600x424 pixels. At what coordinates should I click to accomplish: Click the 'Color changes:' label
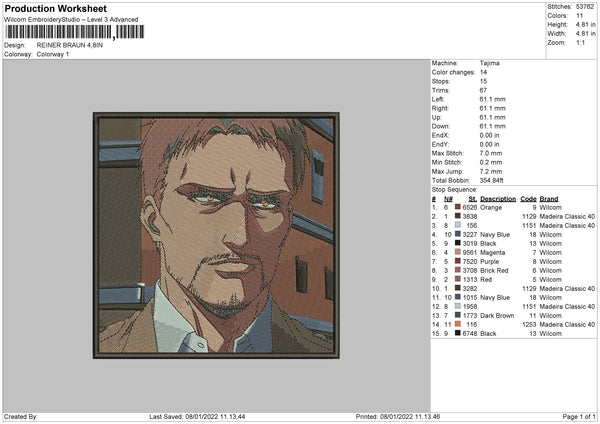coord(453,72)
